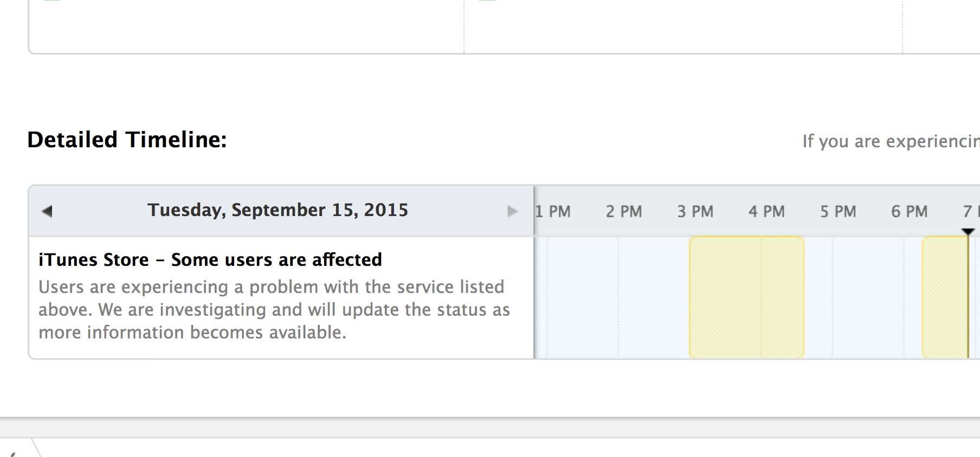
Task: Click the partially visible 7 PM hour label
Action: [970, 211]
